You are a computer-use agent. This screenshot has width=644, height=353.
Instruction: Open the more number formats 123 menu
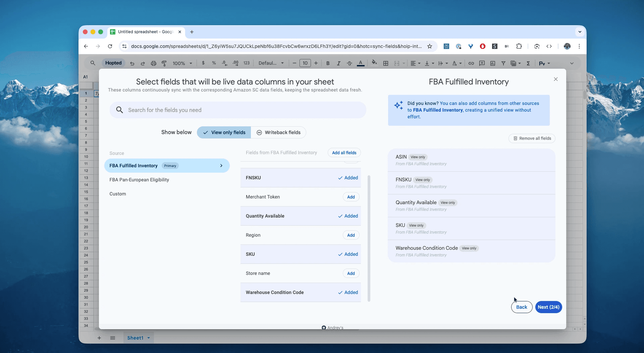point(247,63)
